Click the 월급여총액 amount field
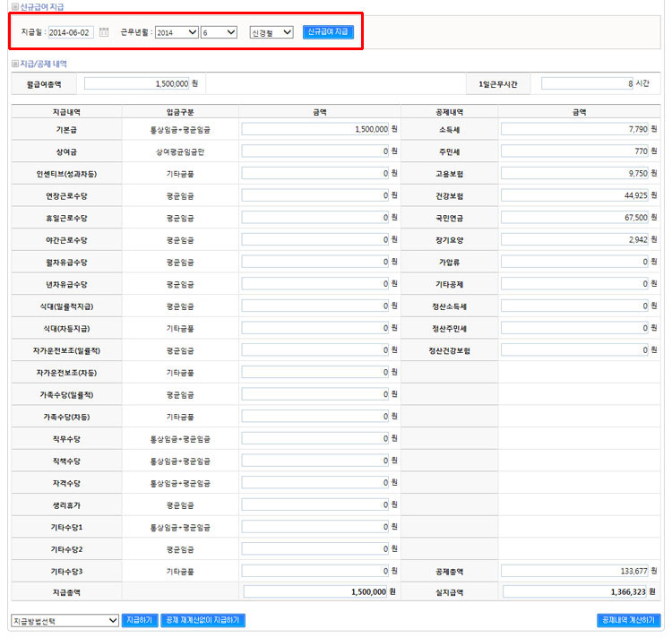Image resolution: width=672 pixels, height=638 pixels. pyautogui.click(x=137, y=83)
